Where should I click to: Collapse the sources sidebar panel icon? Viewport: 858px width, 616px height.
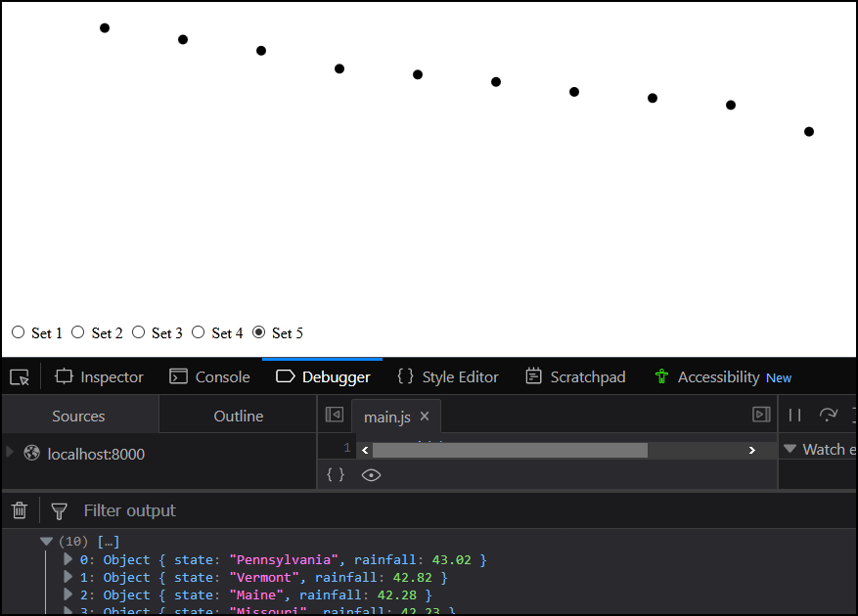coord(334,415)
